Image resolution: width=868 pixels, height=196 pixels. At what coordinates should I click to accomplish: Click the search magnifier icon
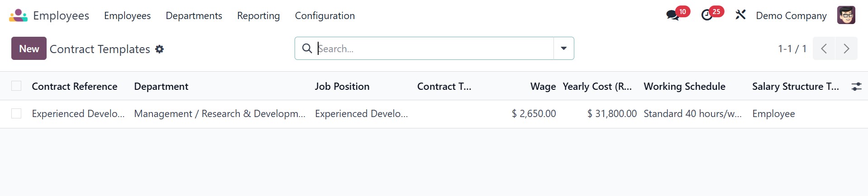pos(307,49)
